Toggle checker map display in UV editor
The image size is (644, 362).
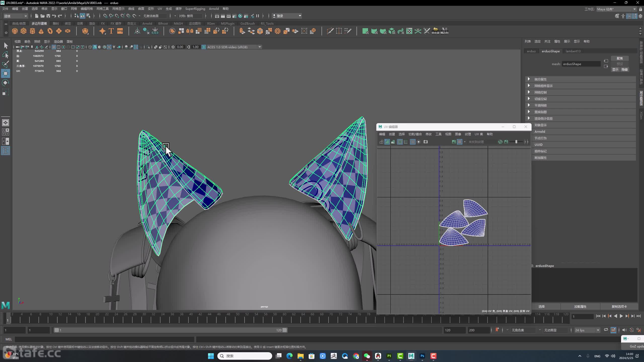coord(460,142)
